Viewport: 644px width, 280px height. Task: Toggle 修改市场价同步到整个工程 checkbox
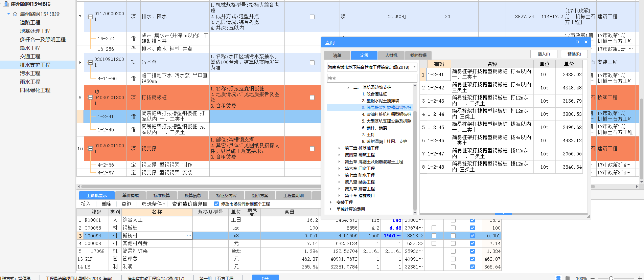216,204
